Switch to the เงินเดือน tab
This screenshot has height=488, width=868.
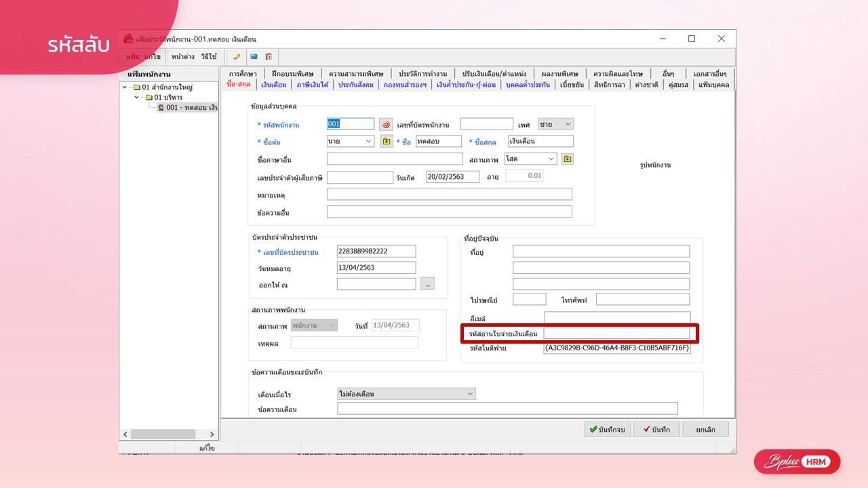pos(275,85)
